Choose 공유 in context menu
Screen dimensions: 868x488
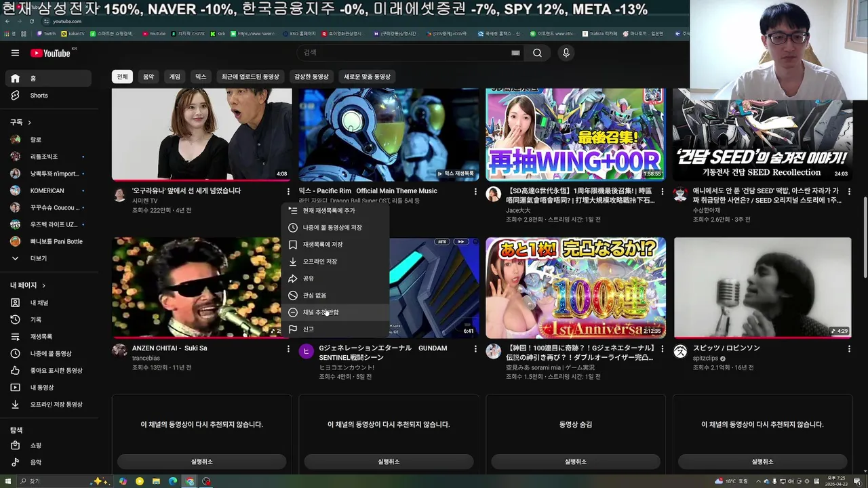(336, 279)
